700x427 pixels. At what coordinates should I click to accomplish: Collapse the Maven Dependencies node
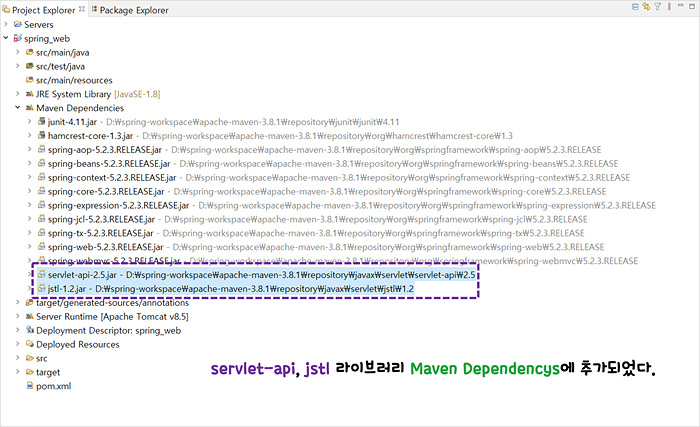(x=17, y=107)
